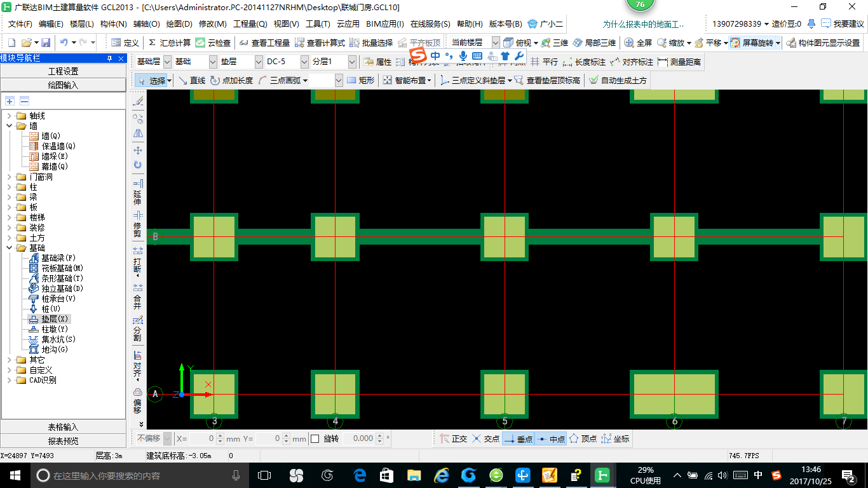The image size is (868, 488).
Task: Toggle 坐标 coordinate input
Action: coord(615,438)
